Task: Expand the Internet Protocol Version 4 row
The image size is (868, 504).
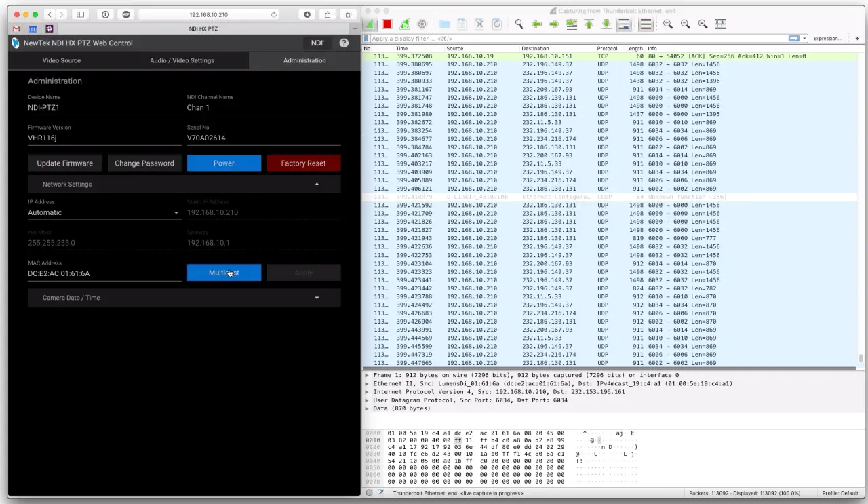Action: tap(368, 392)
